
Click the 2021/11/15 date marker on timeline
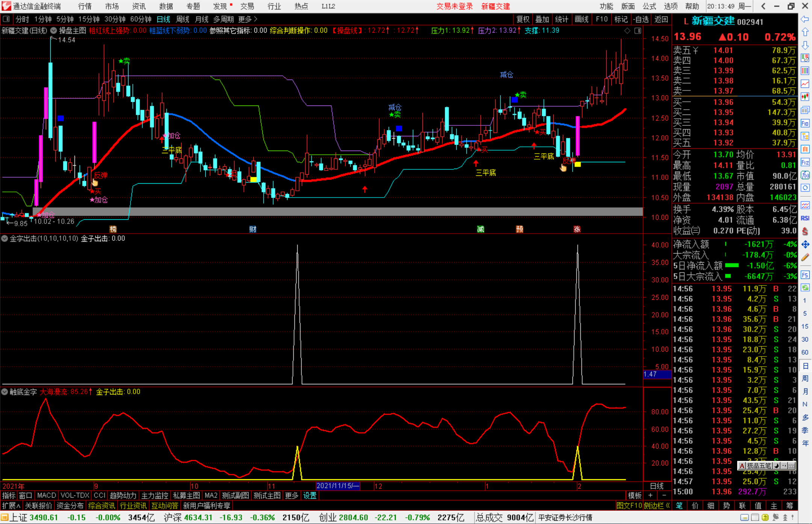point(338,486)
